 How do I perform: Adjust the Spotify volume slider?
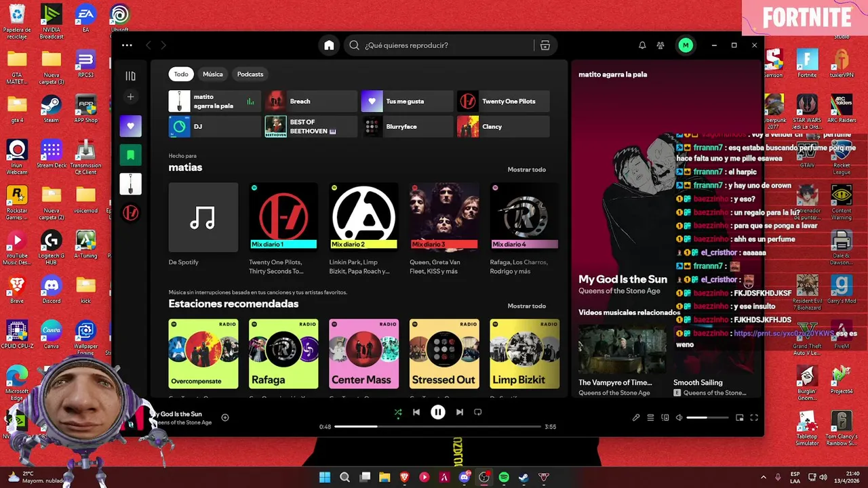[708, 418]
